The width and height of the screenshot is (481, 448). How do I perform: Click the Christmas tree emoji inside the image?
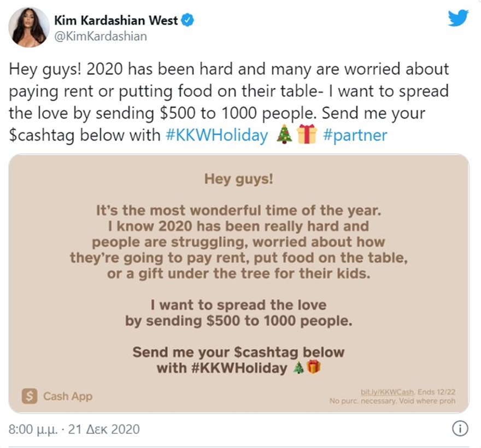[x=298, y=368]
